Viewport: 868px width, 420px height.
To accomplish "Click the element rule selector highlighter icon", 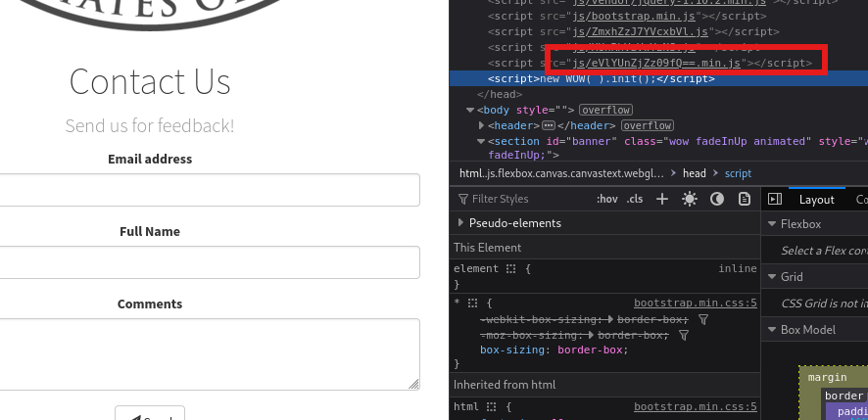I will pos(511,269).
